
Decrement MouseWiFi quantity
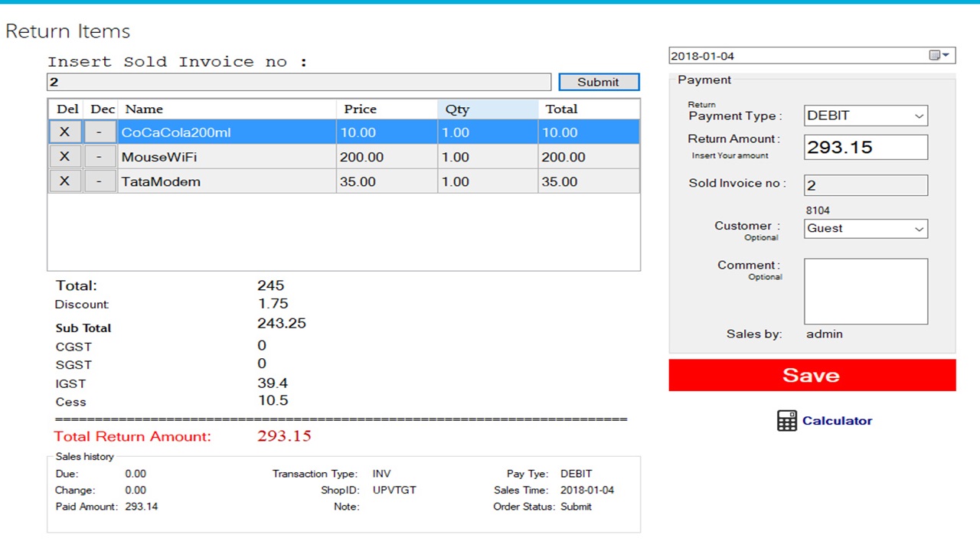pos(100,156)
